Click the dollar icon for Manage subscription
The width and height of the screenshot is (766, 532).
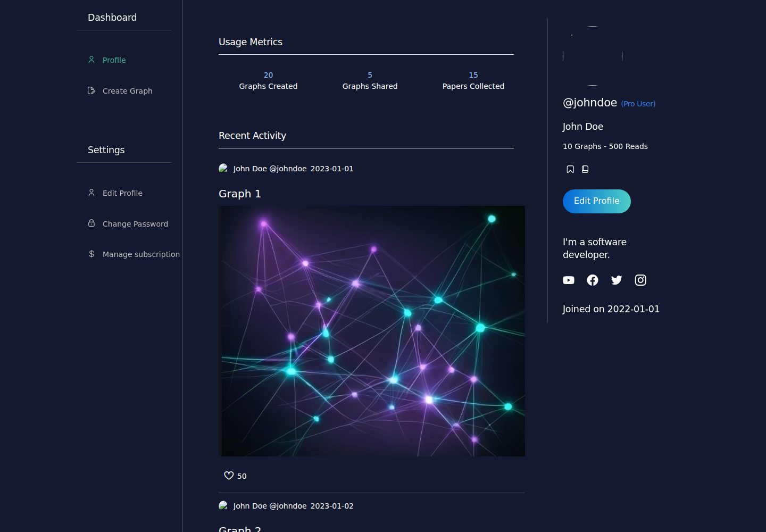91,254
